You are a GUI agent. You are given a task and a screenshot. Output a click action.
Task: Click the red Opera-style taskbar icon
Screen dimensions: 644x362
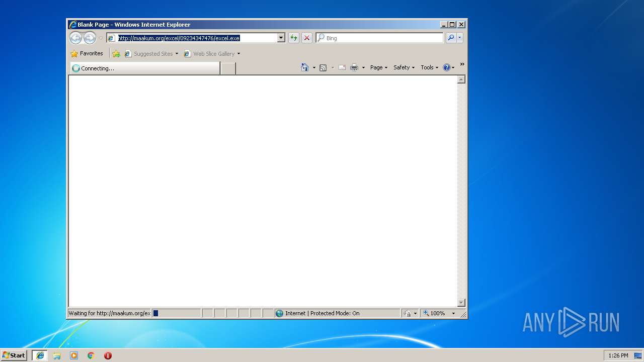point(108,355)
